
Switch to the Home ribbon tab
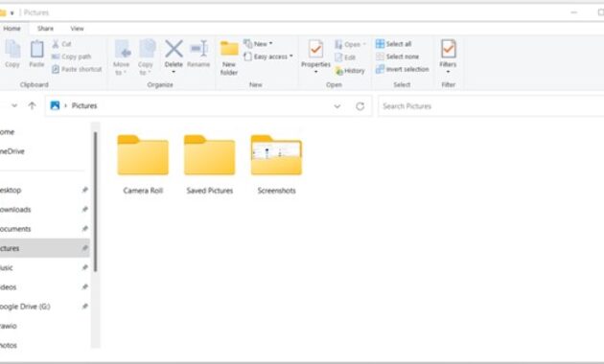point(12,29)
